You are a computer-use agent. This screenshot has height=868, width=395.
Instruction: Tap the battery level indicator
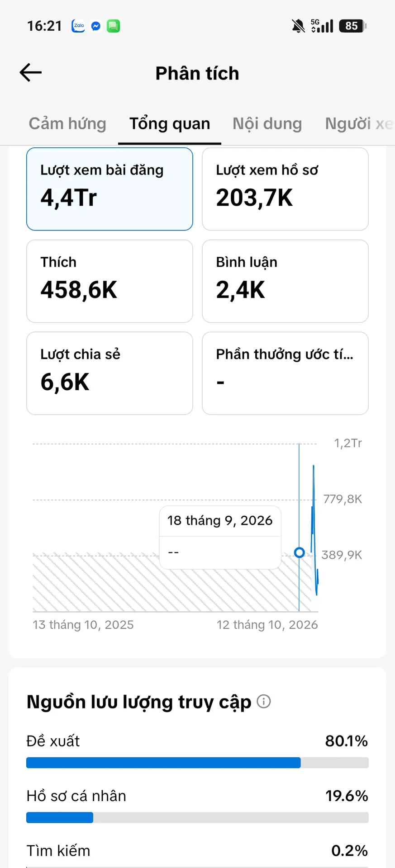tap(353, 26)
